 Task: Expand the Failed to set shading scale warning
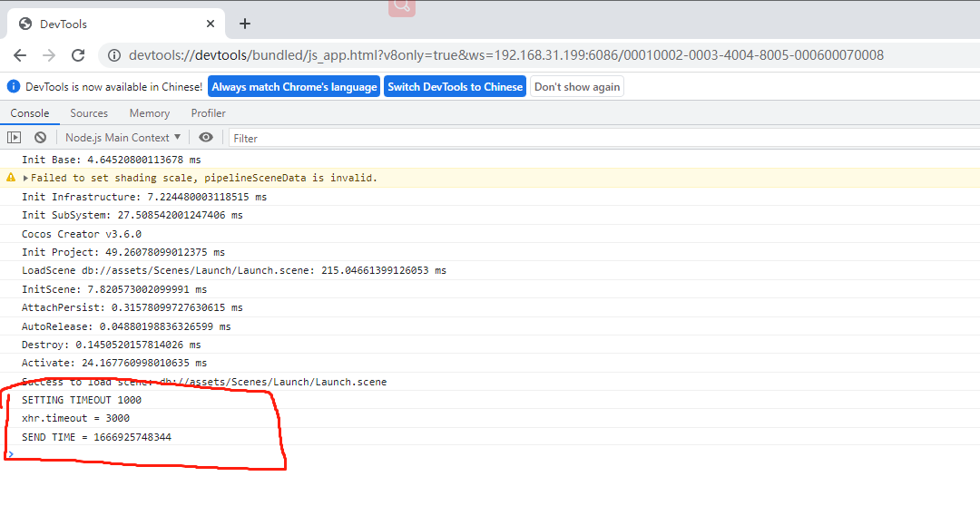[x=25, y=178]
